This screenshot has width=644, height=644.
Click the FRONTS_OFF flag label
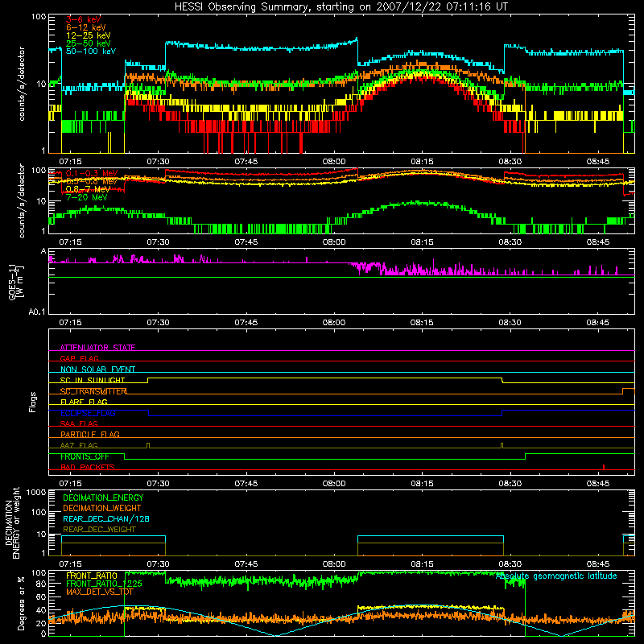coord(85,456)
